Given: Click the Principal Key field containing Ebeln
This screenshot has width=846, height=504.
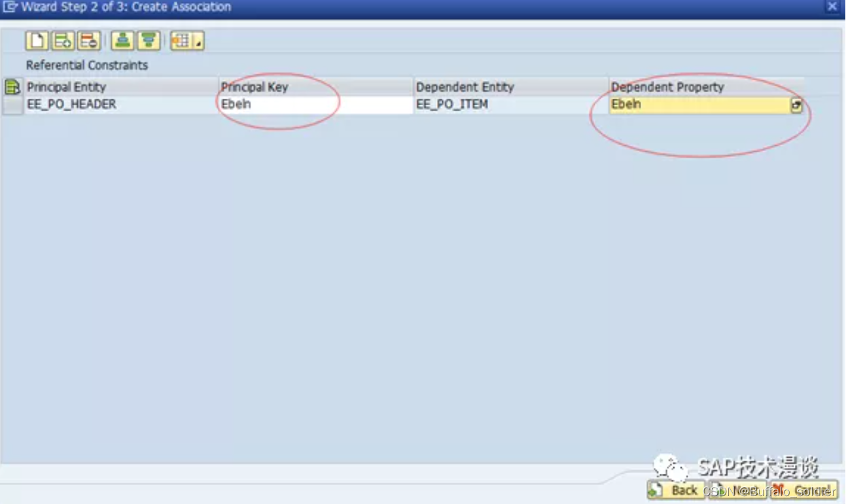Looking at the screenshot, I should click(316, 105).
